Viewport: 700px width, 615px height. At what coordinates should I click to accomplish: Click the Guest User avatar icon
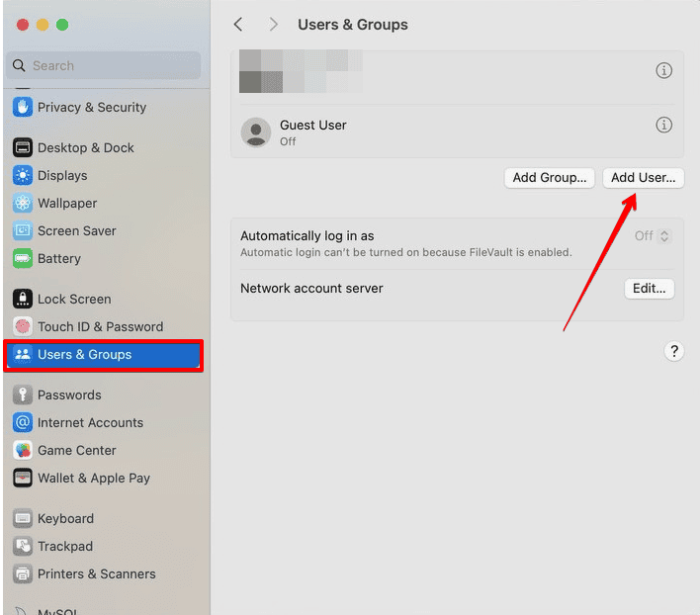pos(256,132)
